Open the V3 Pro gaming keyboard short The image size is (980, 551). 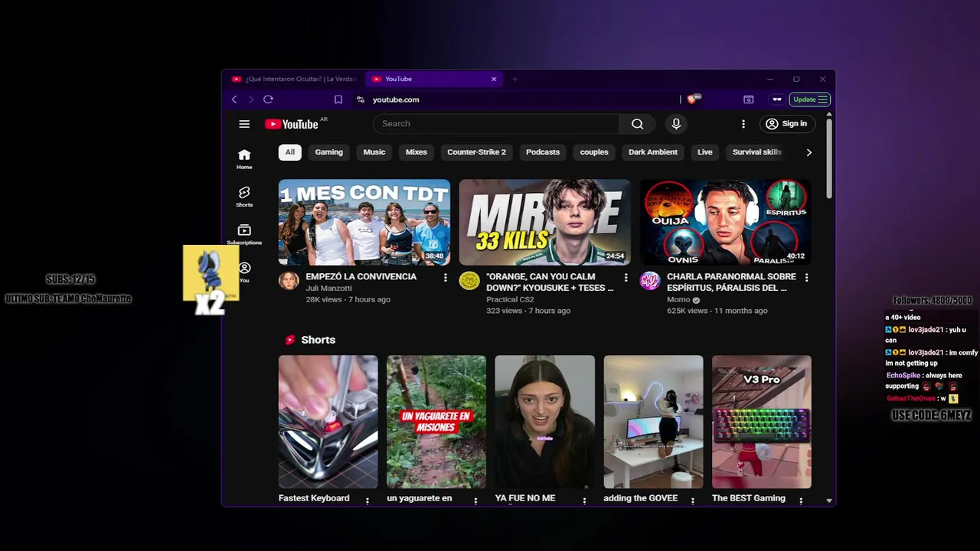[762, 422]
